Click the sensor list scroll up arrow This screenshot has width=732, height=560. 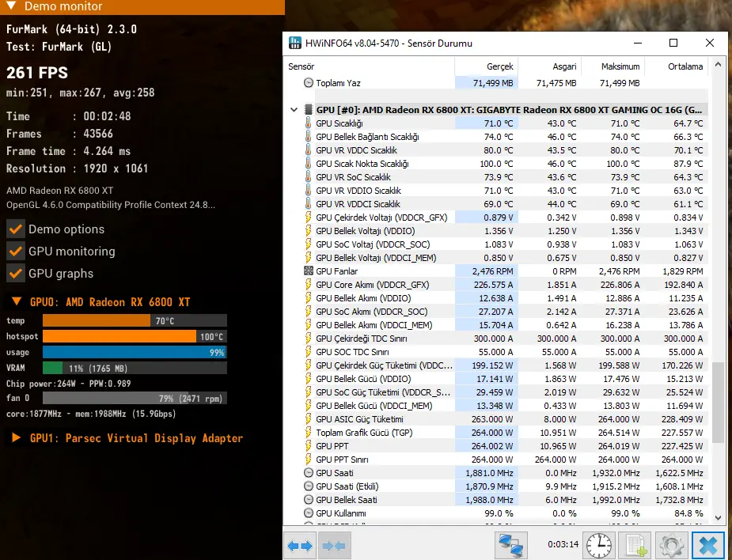tap(718, 65)
